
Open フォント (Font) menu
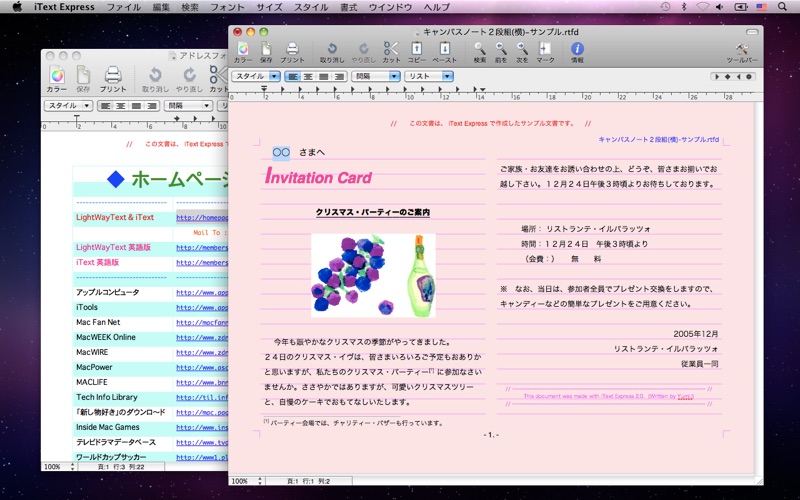pyautogui.click(x=227, y=7)
